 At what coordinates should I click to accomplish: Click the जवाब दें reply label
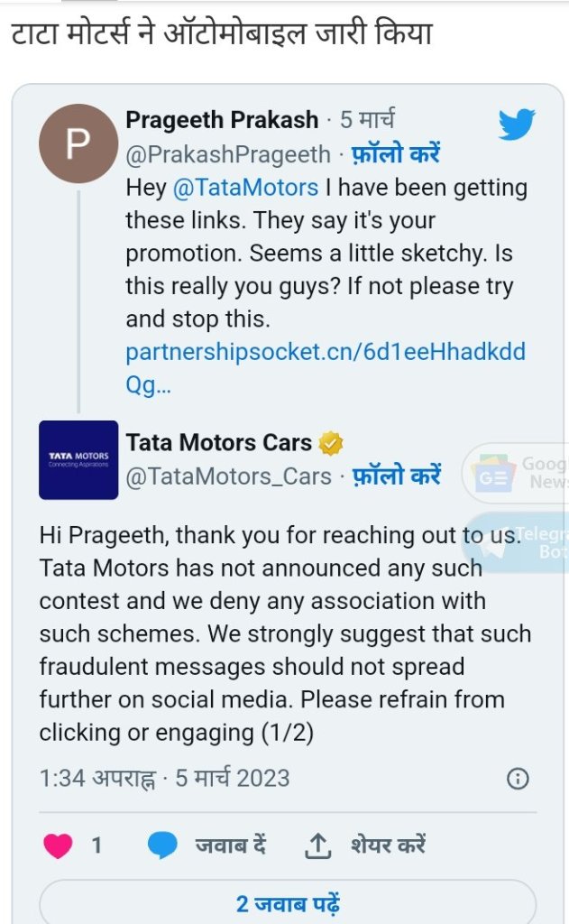pyautogui.click(x=230, y=845)
